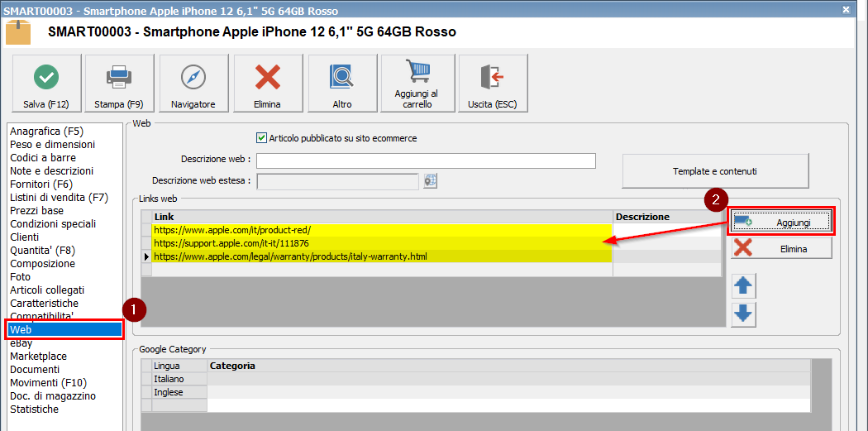This screenshot has height=431, width=868.
Task: Move the selected link down with blue arrow
Action: [x=743, y=314]
